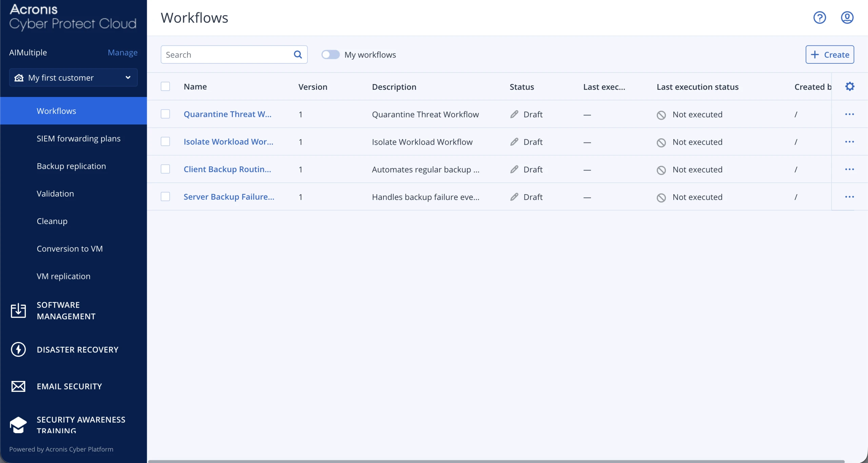Click Acronis Cyber Protect Cloud logo
Screen dimensions: 868x463
tap(73, 17)
